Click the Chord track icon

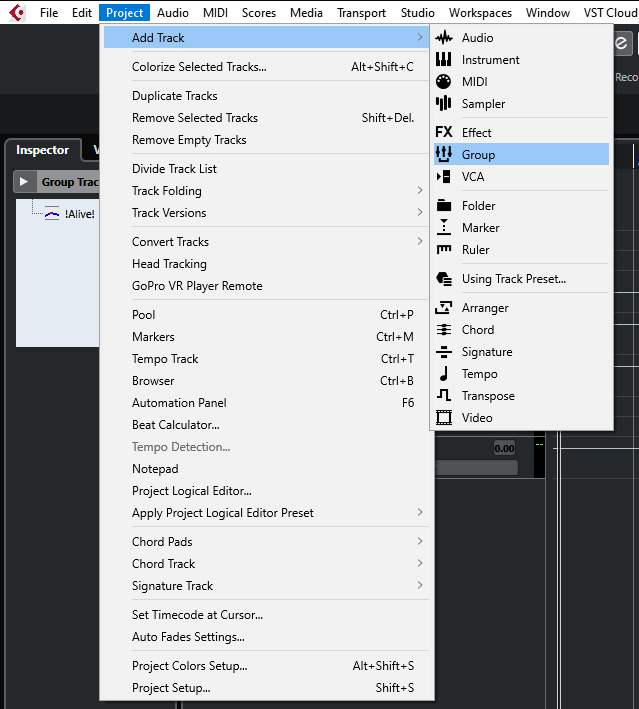[x=444, y=330]
